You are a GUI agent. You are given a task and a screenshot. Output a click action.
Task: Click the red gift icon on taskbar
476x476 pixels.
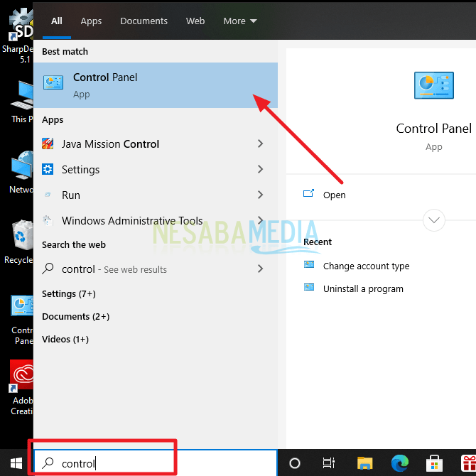[468, 464]
